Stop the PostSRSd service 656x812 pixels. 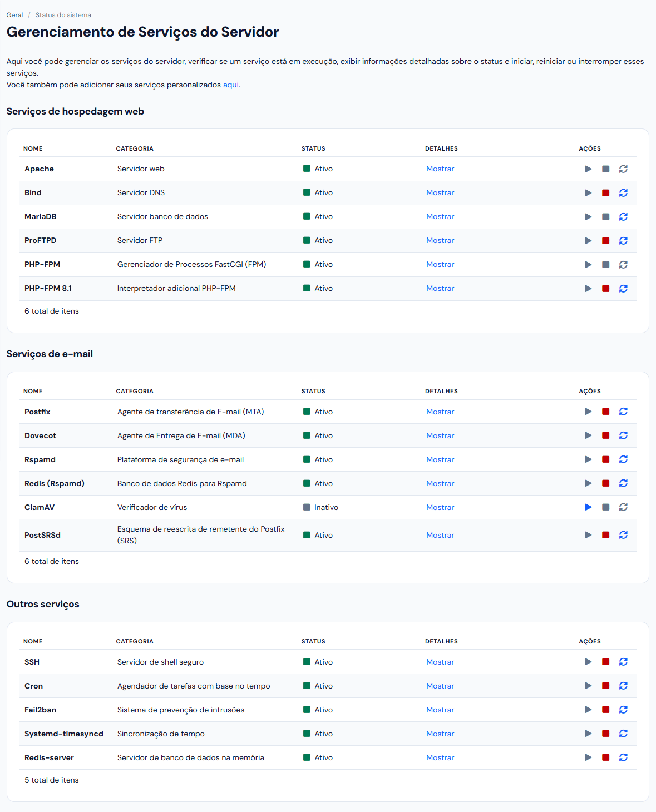[x=606, y=535]
